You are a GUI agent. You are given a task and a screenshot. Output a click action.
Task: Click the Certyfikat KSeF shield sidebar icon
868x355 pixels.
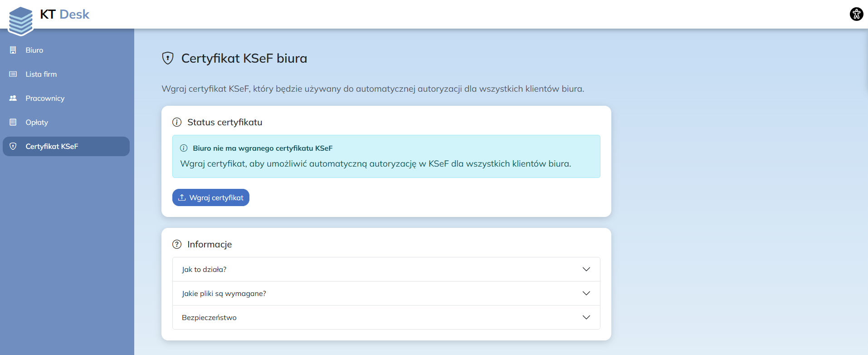[x=13, y=146]
